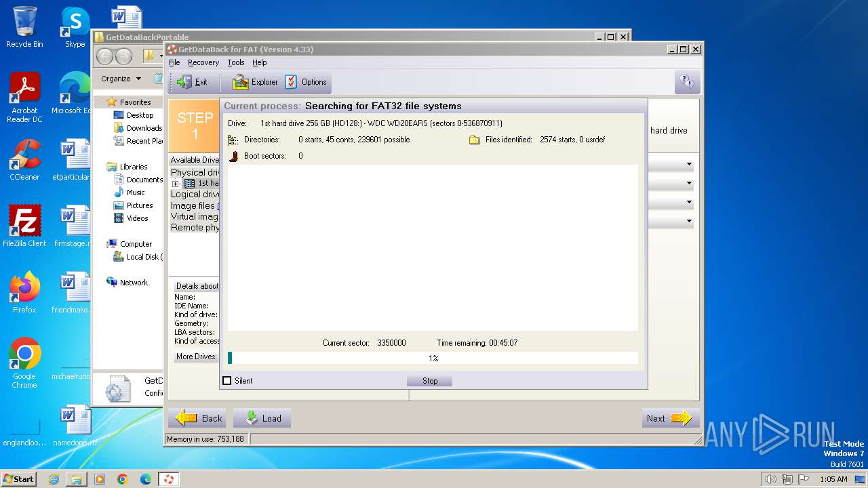Click the Directories icon in scan dialog
Screen dimensions: 868x488
click(233, 140)
